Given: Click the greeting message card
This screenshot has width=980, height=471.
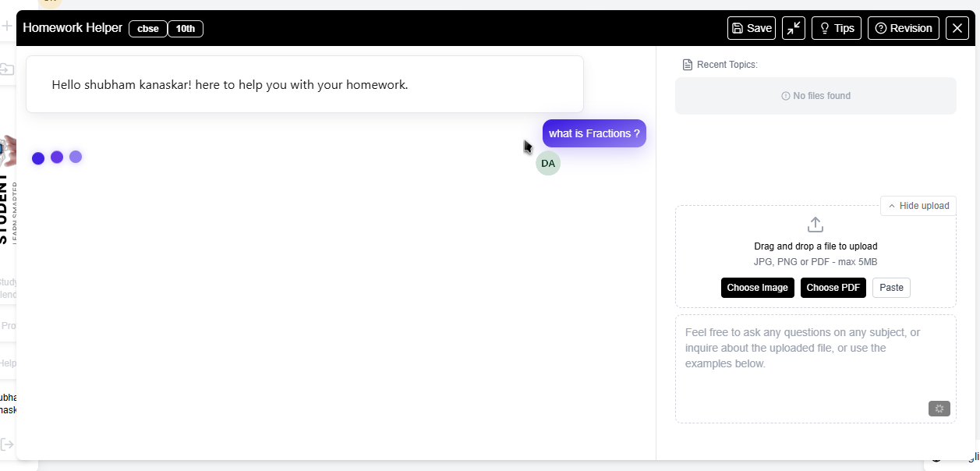Looking at the screenshot, I should point(305,84).
